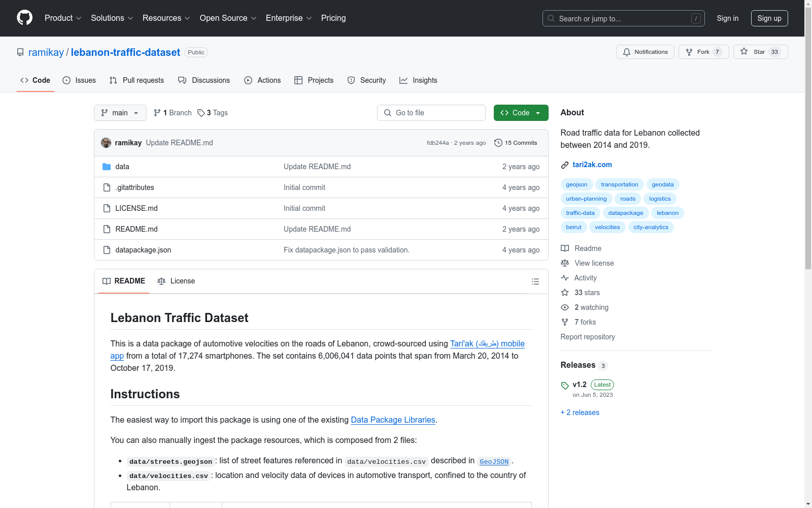Image resolution: width=812 pixels, height=508 pixels.
Task: Expand the Solutions menu
Action: [x=112, y=18]
